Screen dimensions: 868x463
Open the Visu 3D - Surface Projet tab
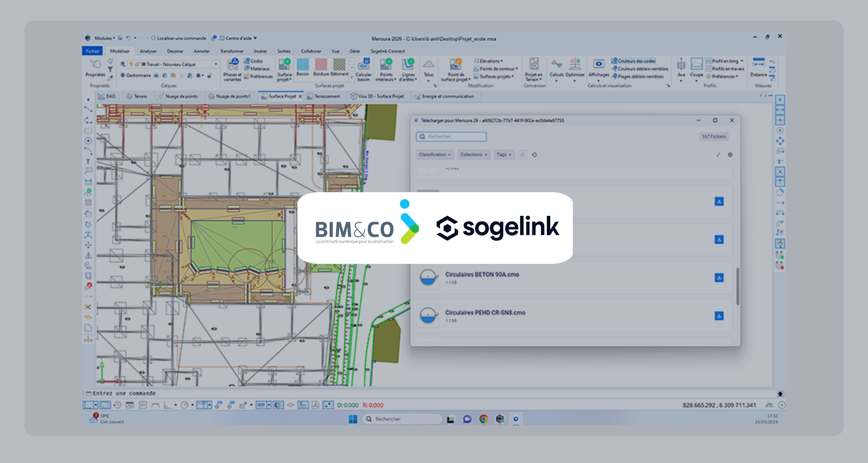[x=377, y=96]
